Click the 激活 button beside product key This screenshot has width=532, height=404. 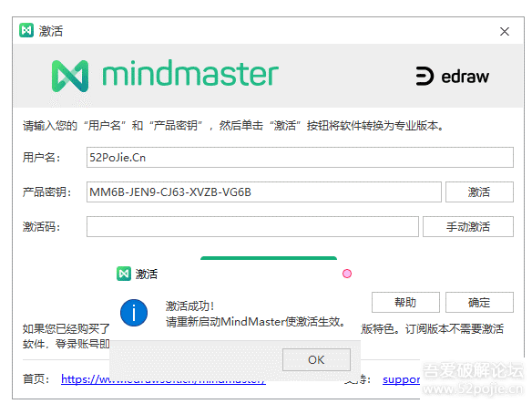tap(479, 192)
